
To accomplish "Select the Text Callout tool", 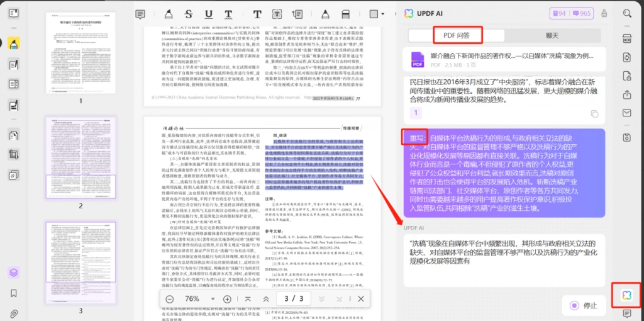I will 297,14.
